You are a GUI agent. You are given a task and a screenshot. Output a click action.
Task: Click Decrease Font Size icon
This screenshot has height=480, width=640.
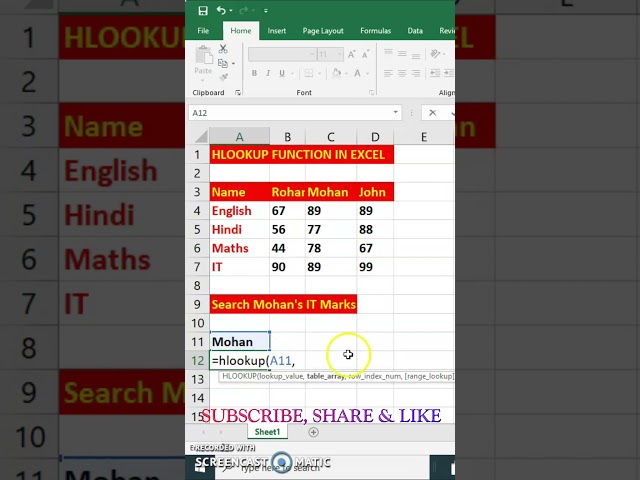(366, 54)
